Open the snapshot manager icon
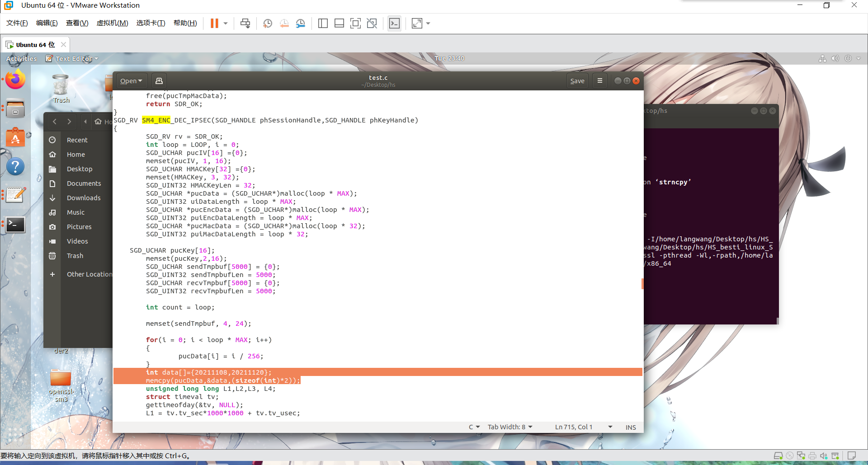The height and width of the screenshot is (465, 868). pyautogui.click(x=301, y=23)
